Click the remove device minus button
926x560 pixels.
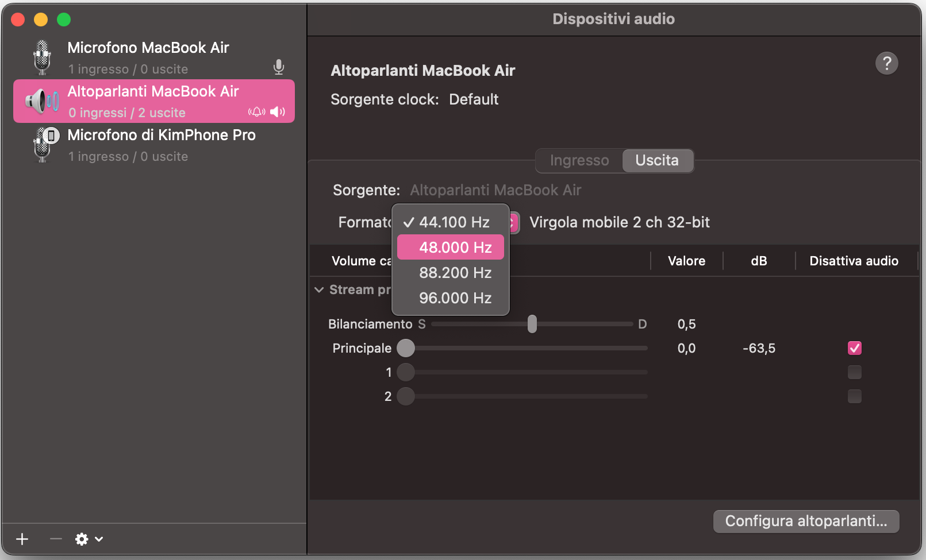[55, 539]
